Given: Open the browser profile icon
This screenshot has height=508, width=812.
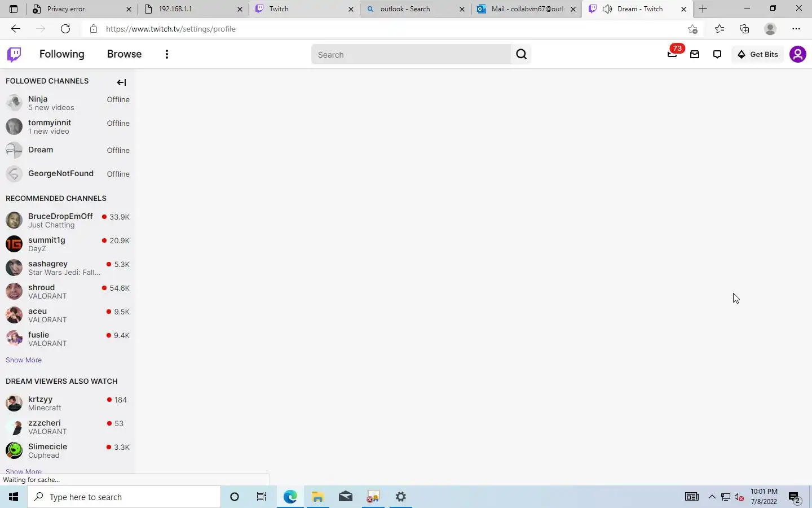Looking at the screenshot, I should (x=770, y=29).
